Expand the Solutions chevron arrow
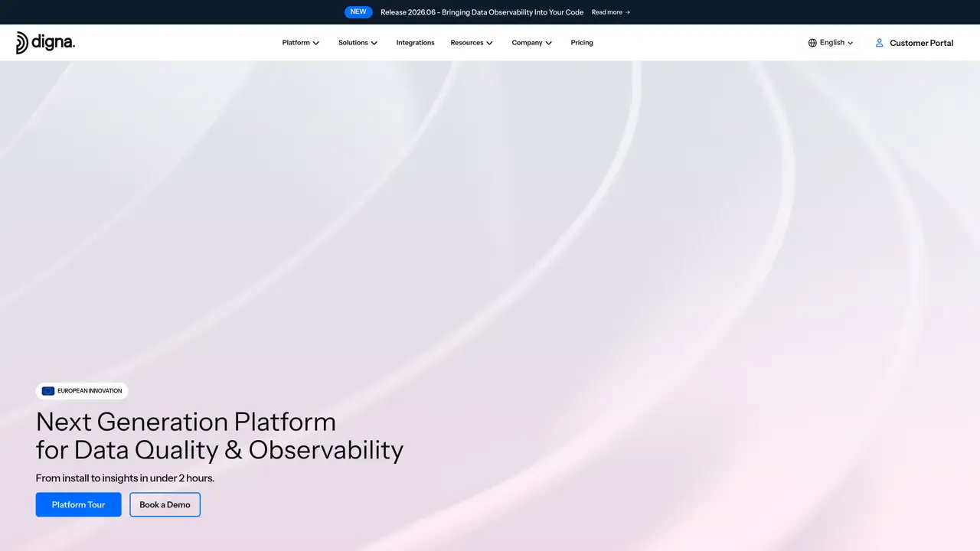 point(374,43)
